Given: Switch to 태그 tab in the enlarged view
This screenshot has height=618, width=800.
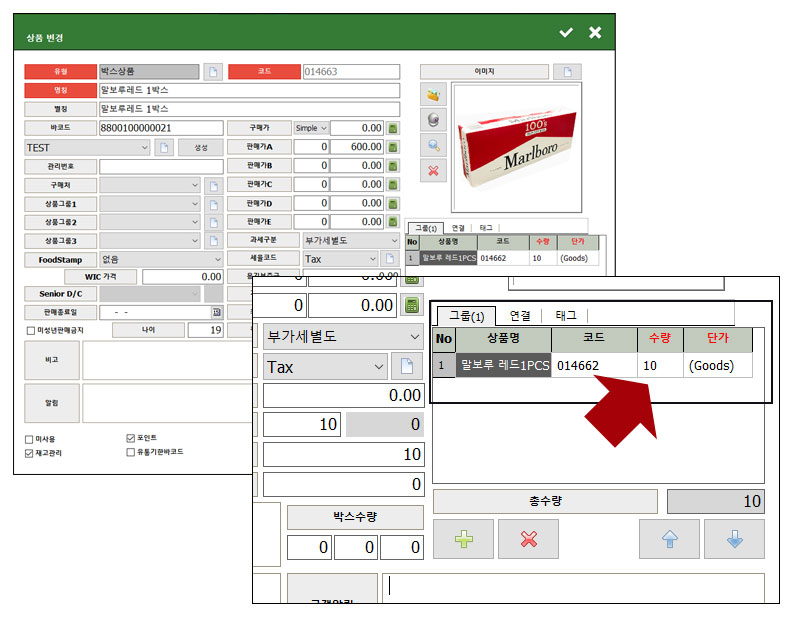Looking at the screenshot, I should [x=566, y=316].
